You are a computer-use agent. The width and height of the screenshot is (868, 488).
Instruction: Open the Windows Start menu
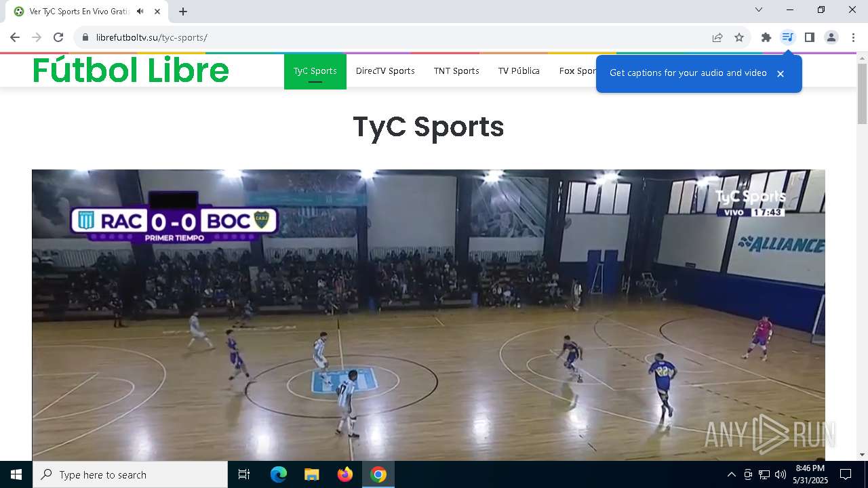16,474
